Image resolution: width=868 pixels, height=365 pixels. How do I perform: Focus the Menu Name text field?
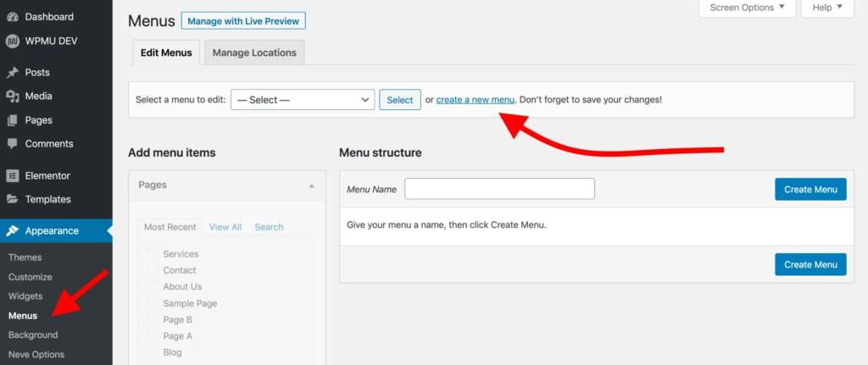pyautogui.click(x=500, y=189)
